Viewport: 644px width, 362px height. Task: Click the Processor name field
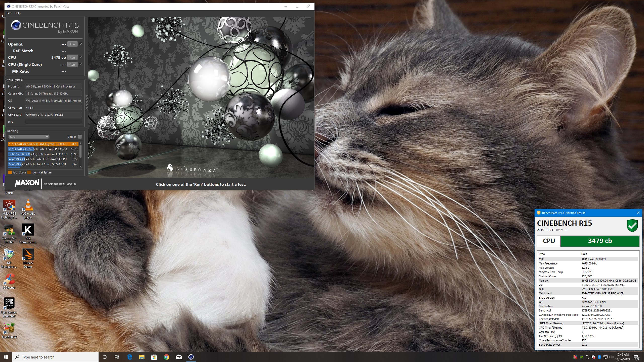click(53, 86)
